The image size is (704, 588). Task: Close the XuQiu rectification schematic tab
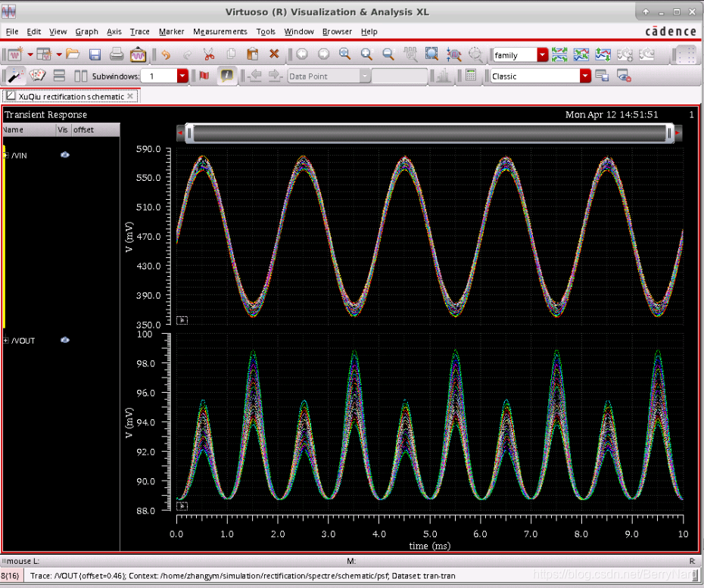(x=130, y=96)
